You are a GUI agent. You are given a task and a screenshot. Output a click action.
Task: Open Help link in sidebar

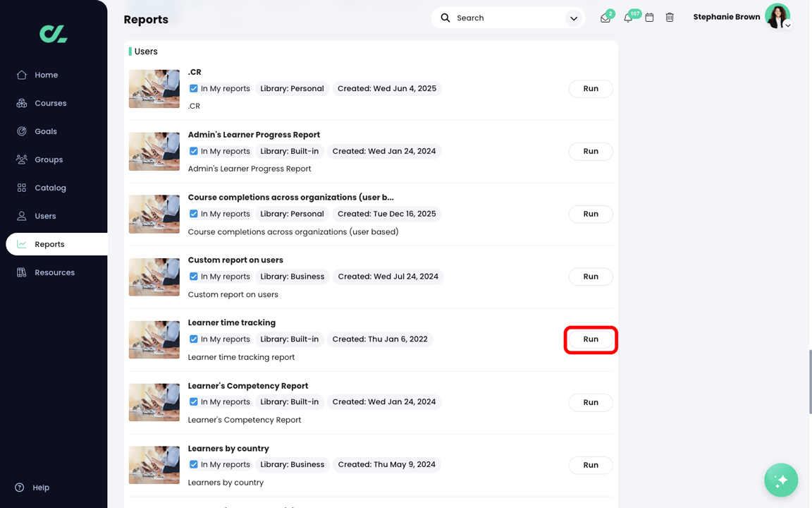[41, 488]
